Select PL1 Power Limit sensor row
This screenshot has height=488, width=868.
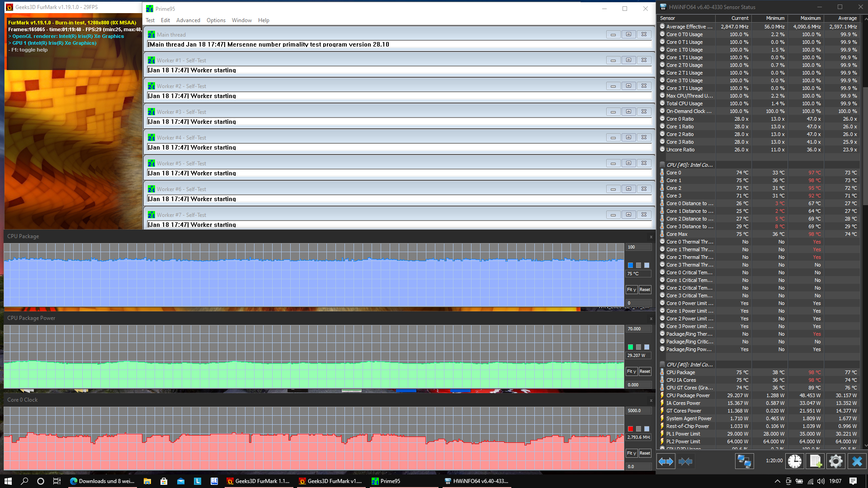(x=759, y=434)
